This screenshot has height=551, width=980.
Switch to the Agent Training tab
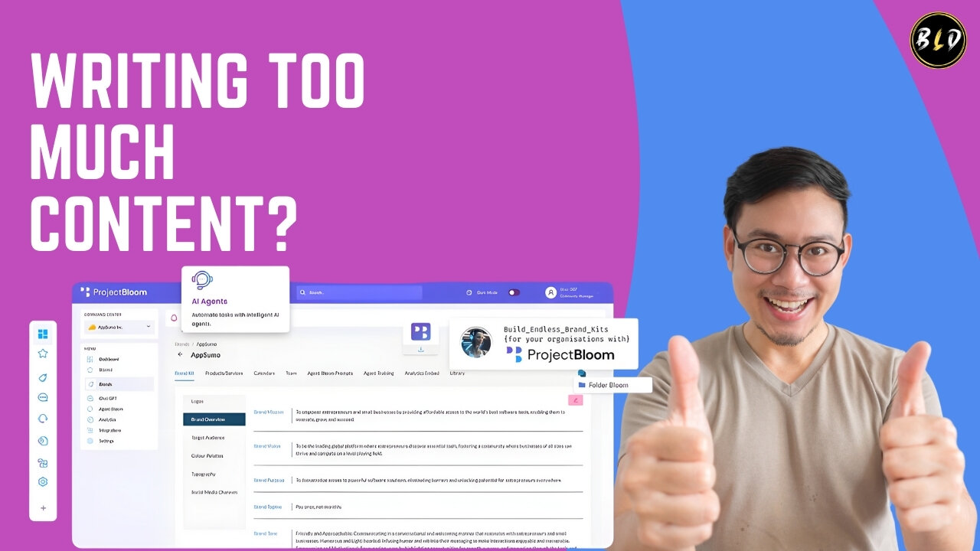coord(379,373)
